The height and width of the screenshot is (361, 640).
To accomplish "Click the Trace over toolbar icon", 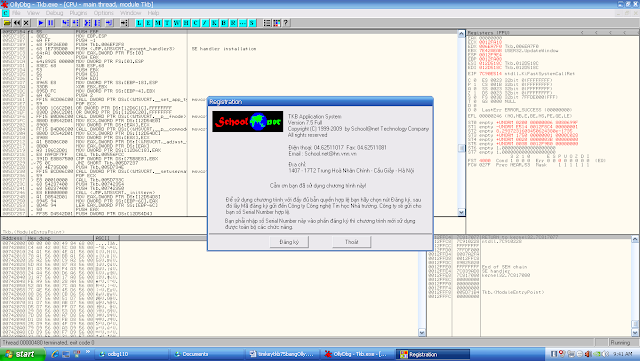I will 98,23.
